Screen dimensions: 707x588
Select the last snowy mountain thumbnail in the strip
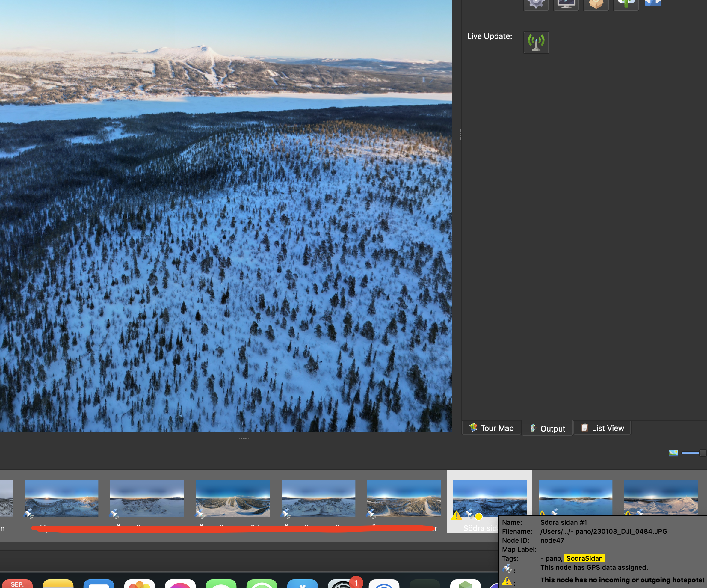coord(661,498)
